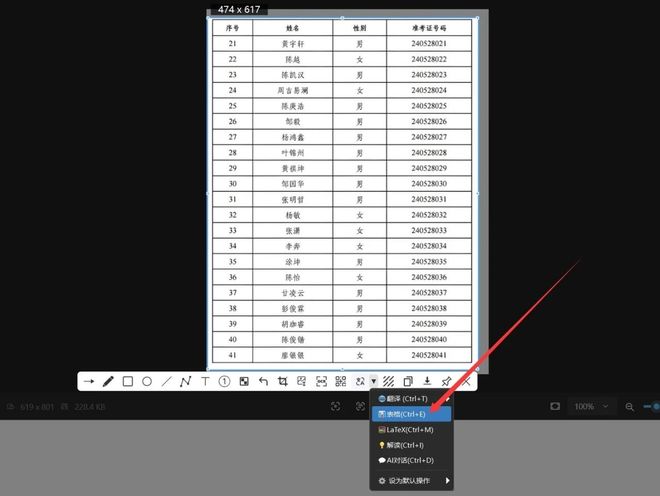660x496 pixels.
Task: Choose 翻译 (Ctrl+T) from the menu
Action: [411, 399]
